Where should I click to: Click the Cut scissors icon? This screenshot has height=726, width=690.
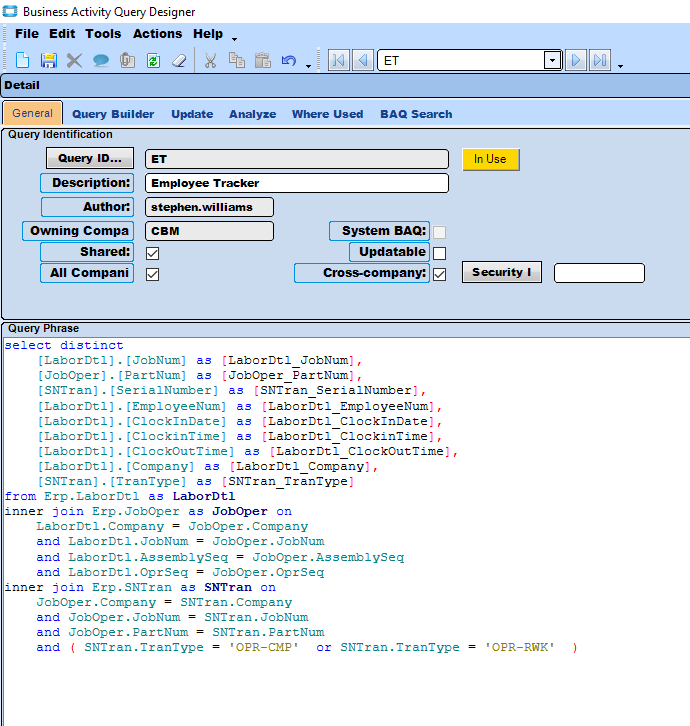point(210,61)
